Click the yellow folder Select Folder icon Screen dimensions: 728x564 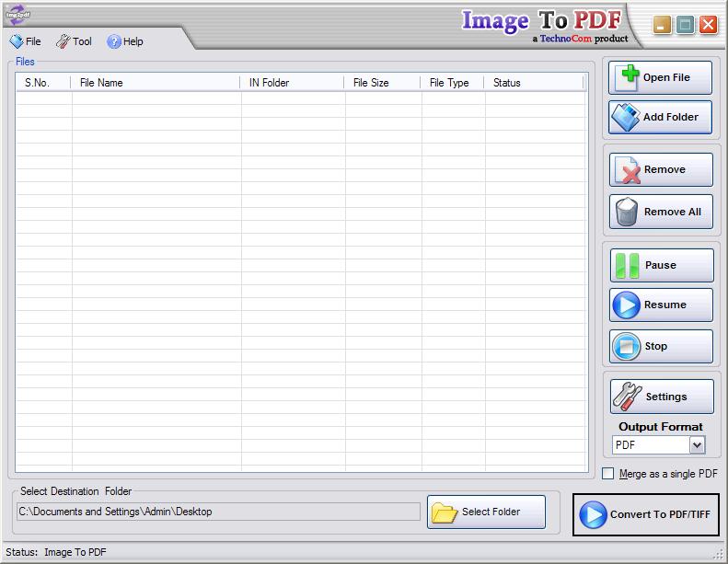click(x=445, y=513)
